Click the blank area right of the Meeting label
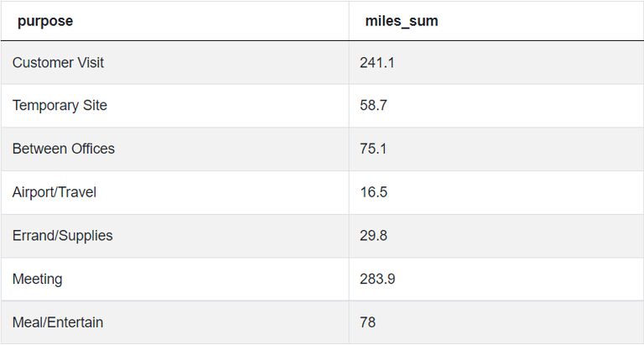Image resolution: width=644 pixels, height=345 pixels. coord(205,280)
